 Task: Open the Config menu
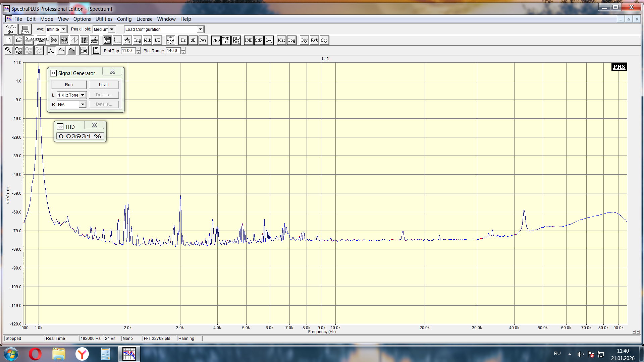coord(124,19)
